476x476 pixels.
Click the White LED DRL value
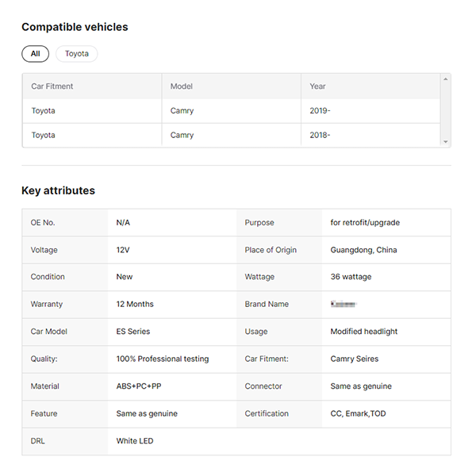click(x=135, y=440)
